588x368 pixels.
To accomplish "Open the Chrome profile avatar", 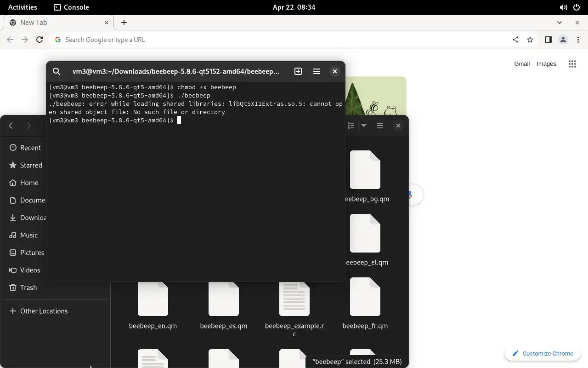I will tap(563, 40).
